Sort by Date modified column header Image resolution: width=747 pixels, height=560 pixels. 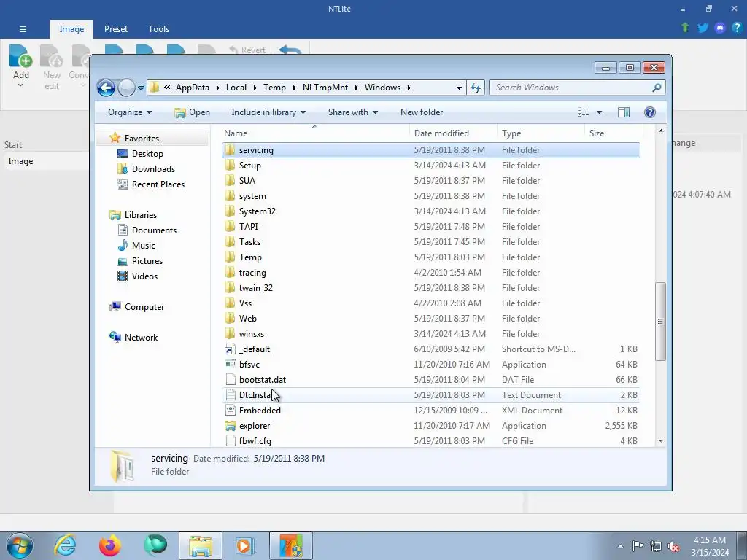coord(453,133)
